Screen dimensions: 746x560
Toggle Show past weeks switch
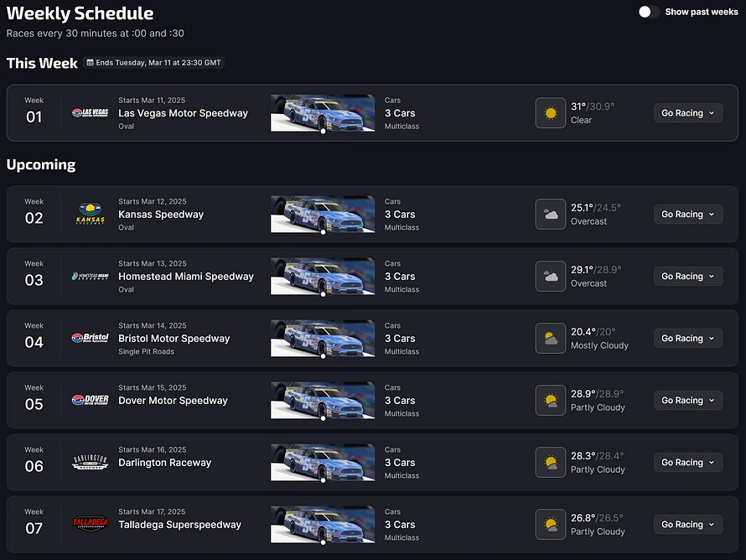[648, 12]
